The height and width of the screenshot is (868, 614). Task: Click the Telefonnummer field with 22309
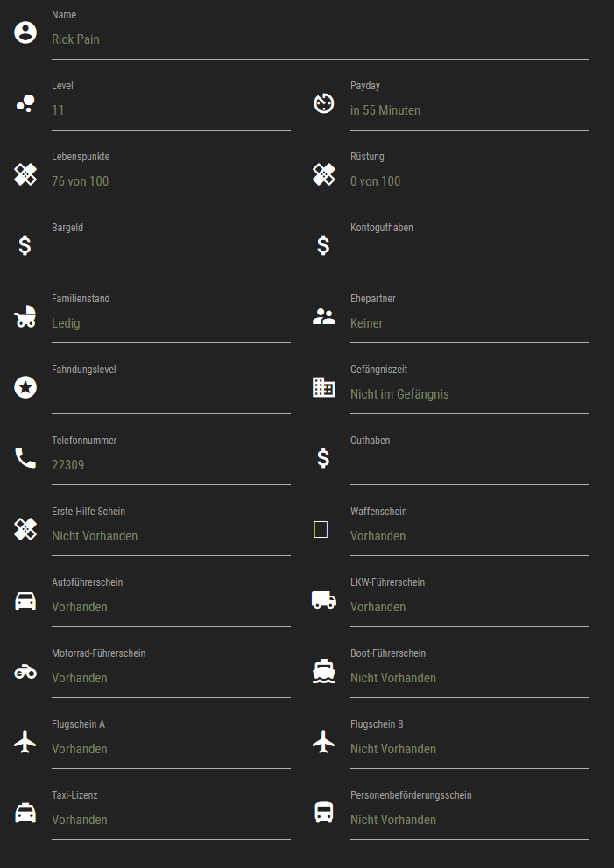tap(171, 465)
